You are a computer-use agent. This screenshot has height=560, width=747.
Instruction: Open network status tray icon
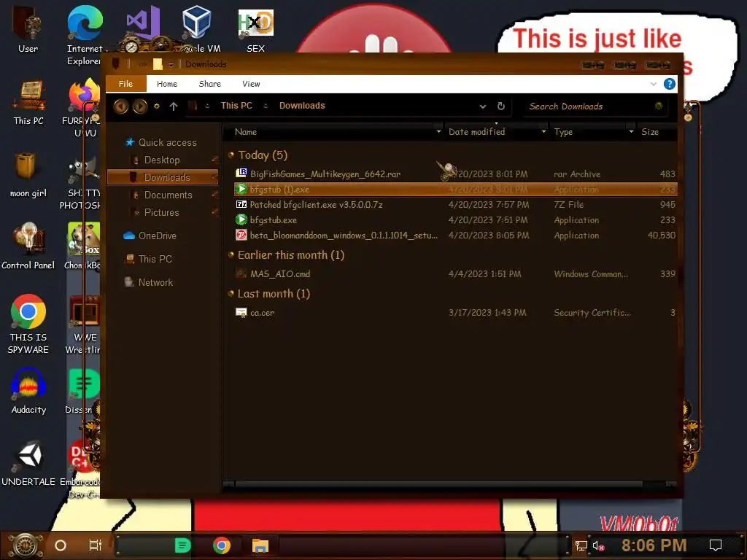(581, 545)
